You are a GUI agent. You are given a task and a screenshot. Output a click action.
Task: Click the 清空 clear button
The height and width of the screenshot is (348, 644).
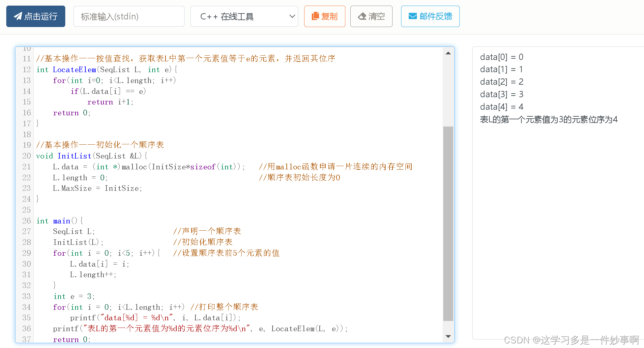371,16
